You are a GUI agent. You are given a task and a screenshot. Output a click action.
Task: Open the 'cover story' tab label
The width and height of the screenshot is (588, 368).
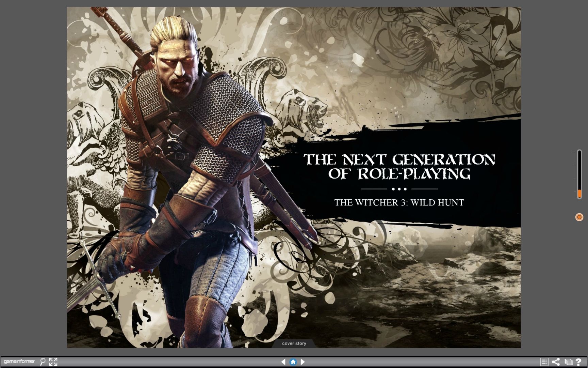click(294, 343)
